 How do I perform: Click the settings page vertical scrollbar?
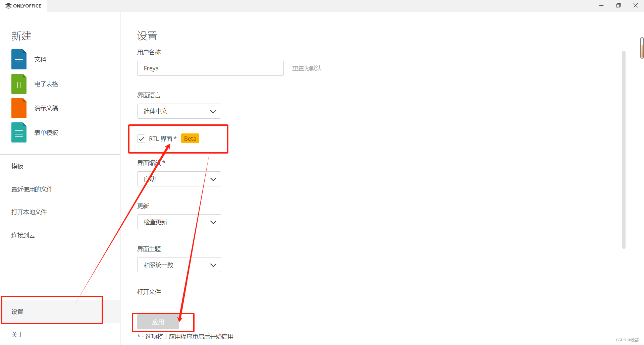(624, 150)
